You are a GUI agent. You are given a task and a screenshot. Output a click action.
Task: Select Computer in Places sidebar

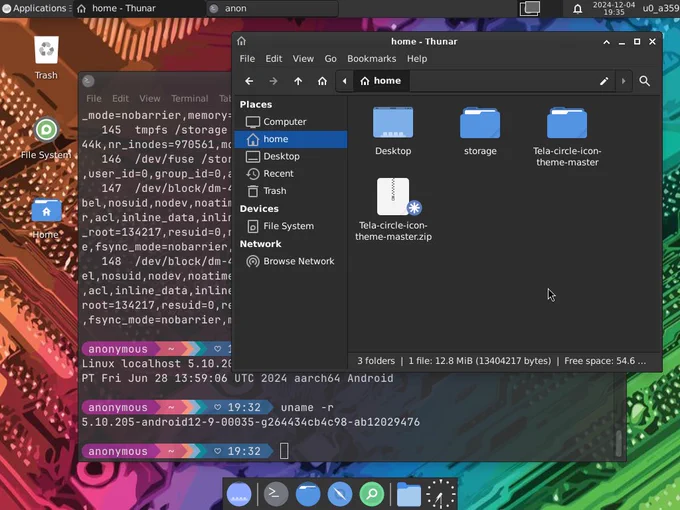(291, 122)
